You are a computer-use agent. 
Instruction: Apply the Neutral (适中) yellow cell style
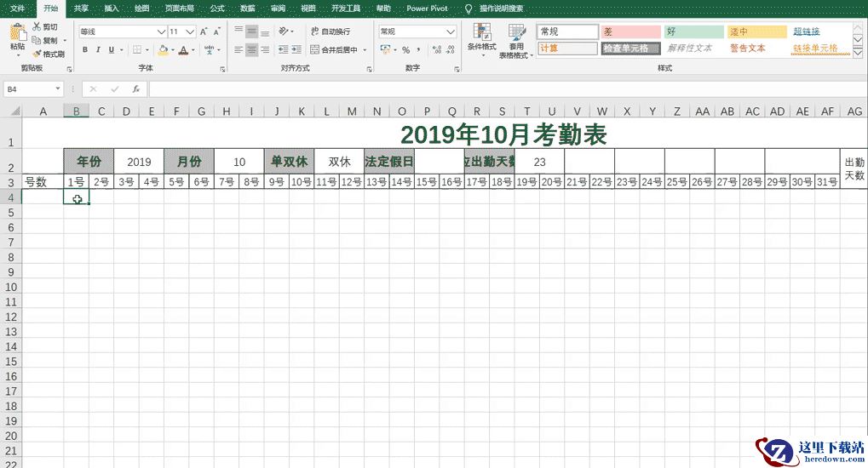[756, 31]
